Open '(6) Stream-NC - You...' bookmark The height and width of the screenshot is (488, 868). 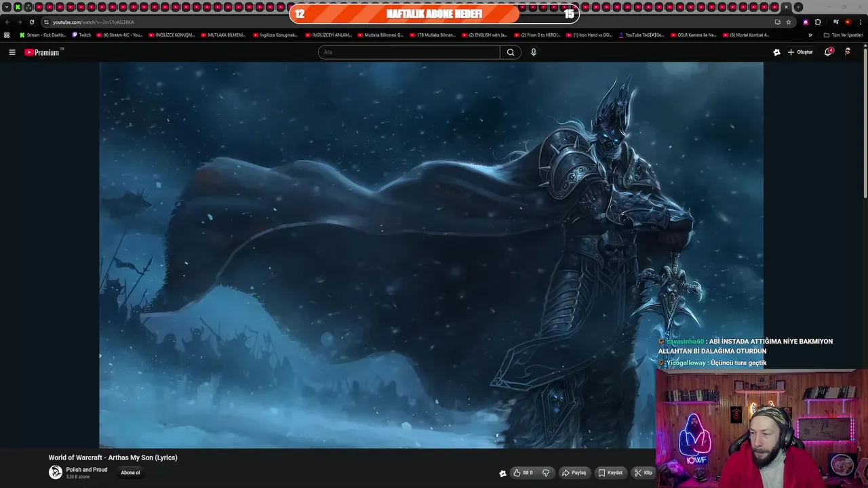[x=119, y=35]
